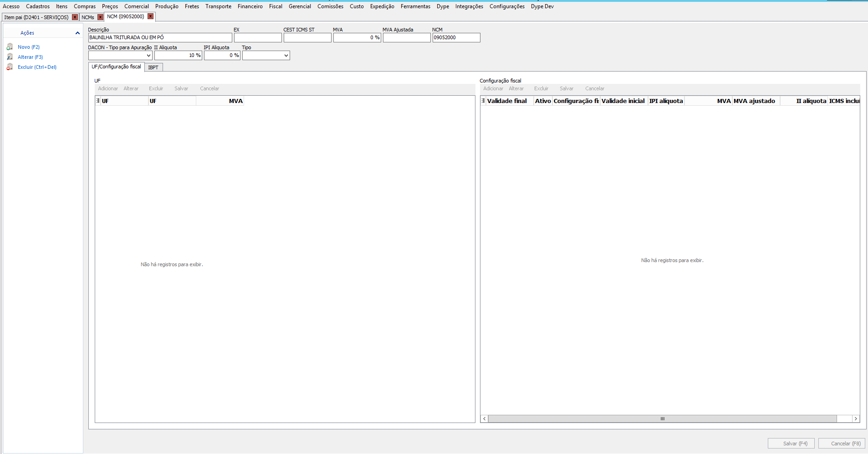The width and height of the screenshot is (868, 454).
Task: Open the Dype Dev menu
Action: (542, 6)
